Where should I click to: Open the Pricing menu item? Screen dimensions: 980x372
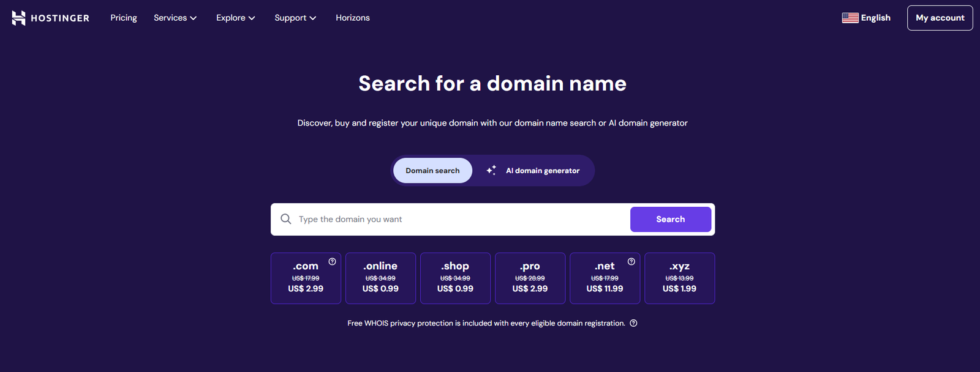pyautogui.click(x=124, y=18)
